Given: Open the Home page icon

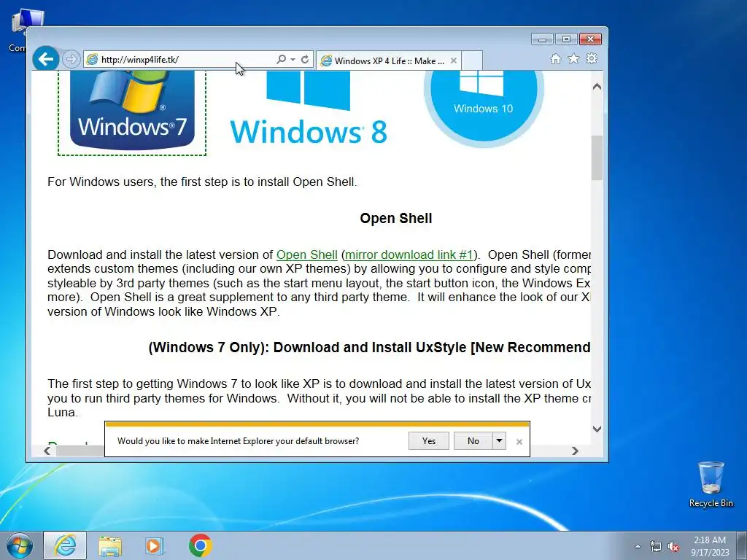Looking at the screenshot, I should tap(555, 58).
